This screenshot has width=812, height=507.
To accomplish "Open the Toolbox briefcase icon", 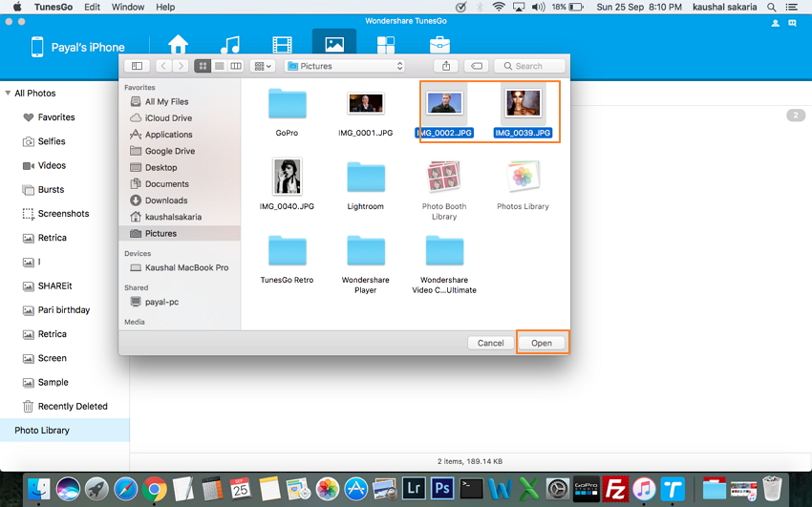I will point(439,45).
